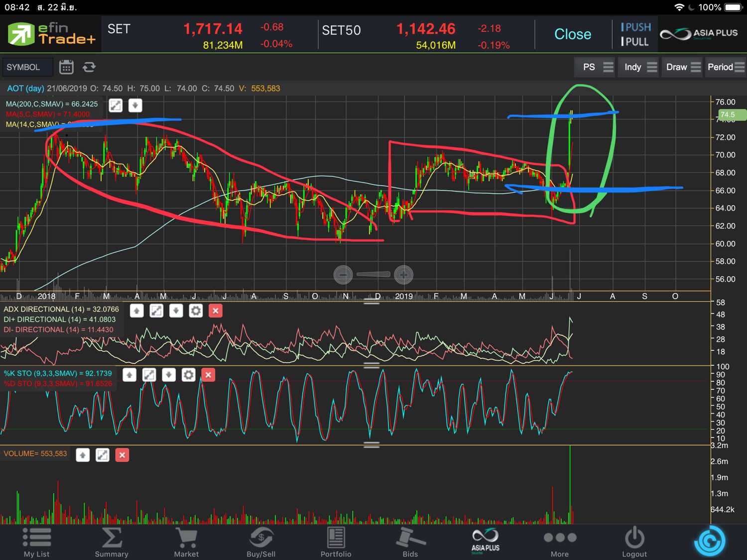Image resolution: width=747 pixels, height=560 pixels.
Task: Tap the SYMBOL input field
Action: tap(27, 67)
